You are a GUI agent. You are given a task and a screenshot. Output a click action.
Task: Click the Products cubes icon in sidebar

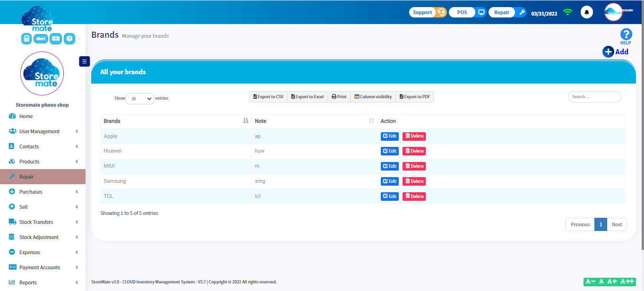tap(12, 162)
